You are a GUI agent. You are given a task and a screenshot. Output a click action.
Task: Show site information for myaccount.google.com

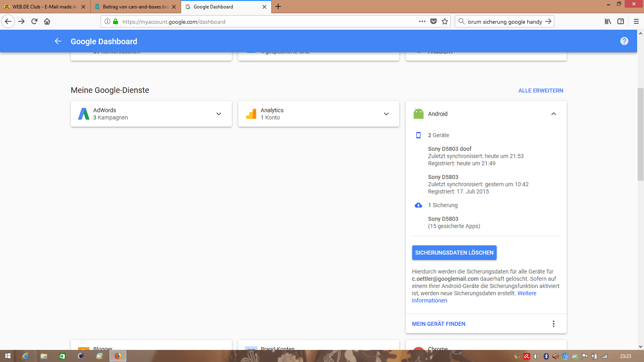point(107,21)
